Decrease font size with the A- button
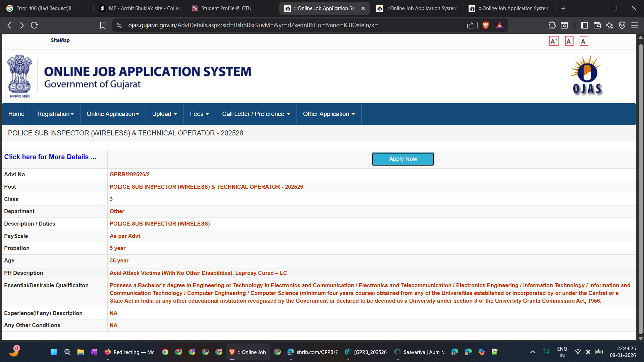This screenshot has height=362, width=644. (584, 41)
